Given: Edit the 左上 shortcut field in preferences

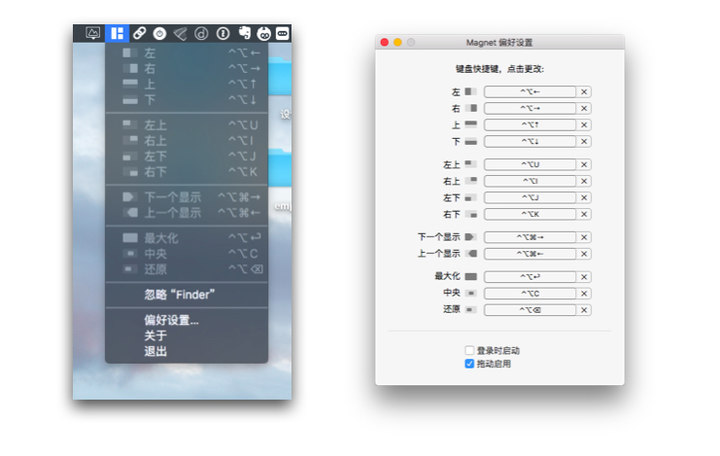Looking at the screenshot, I should click(530, 164).
